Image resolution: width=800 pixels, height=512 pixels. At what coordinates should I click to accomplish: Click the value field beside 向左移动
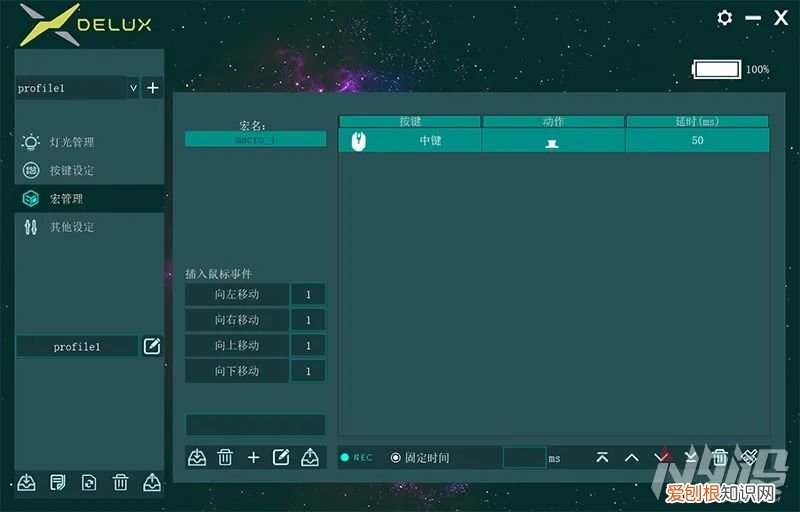[x=308, y=294]
